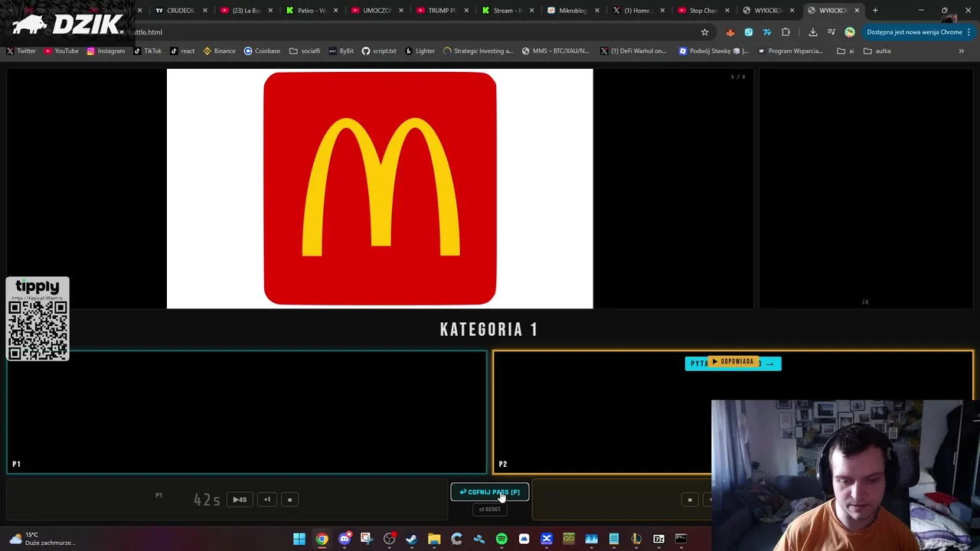
Task: Add one second with P1 +1 button
Action: [x=267, y=500]
